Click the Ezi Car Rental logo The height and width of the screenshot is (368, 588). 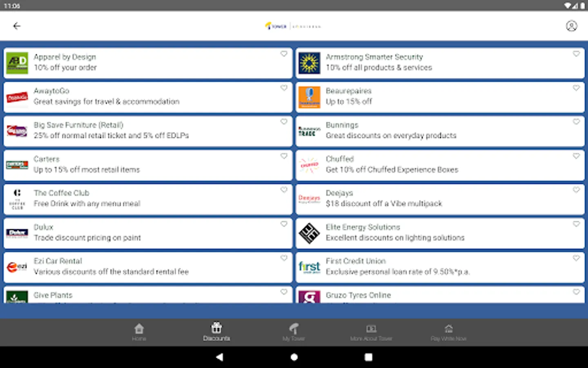pyautogui.click(x=17, y=267)
